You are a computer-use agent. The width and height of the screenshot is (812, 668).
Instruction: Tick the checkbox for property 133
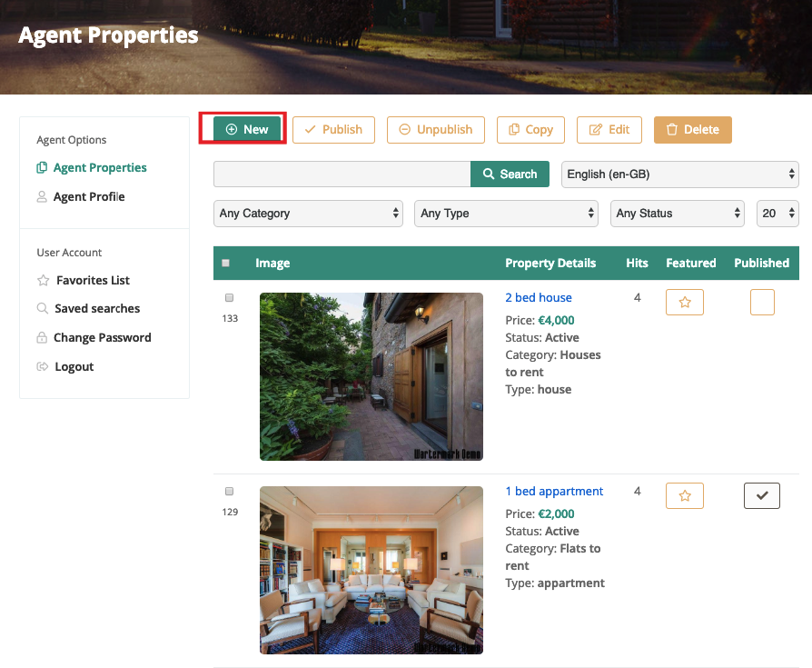pyautogui.click(x=229, y=298)
